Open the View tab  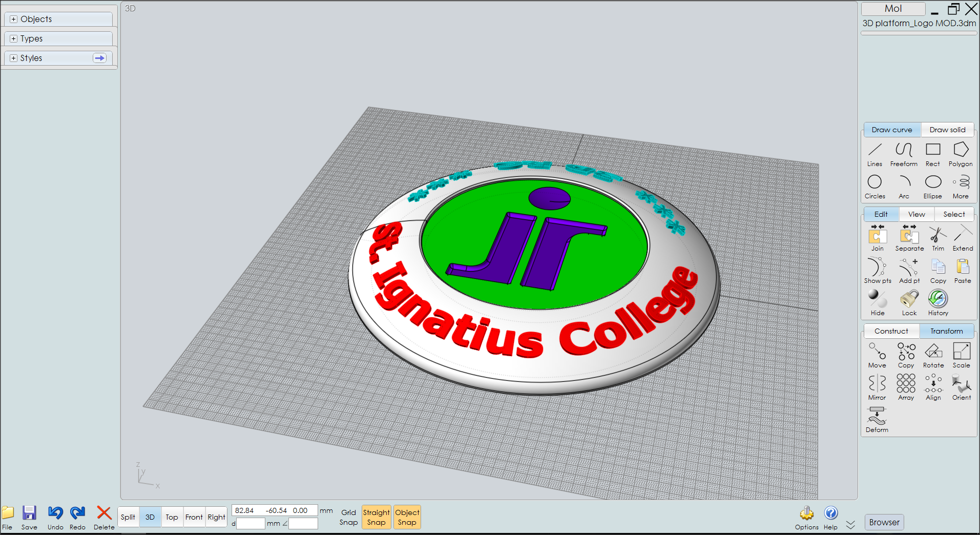[x=916, y=214]
